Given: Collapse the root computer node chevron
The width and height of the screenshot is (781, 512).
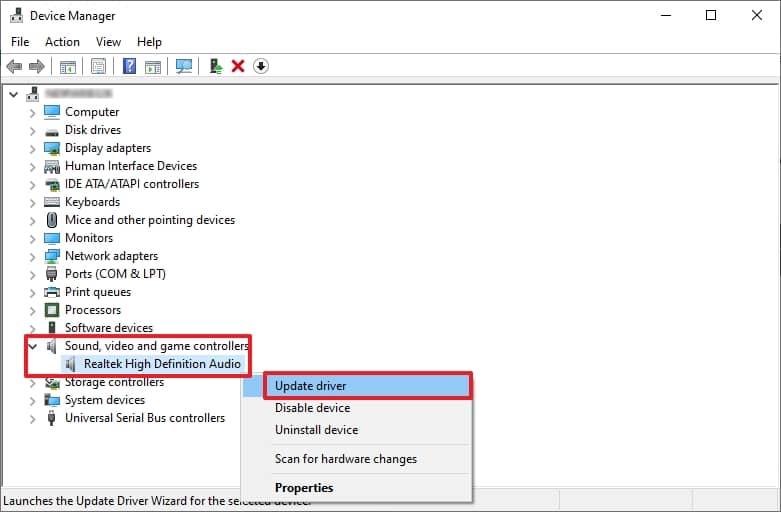Looking at the screenshot, I should click(x=14, y=94).
